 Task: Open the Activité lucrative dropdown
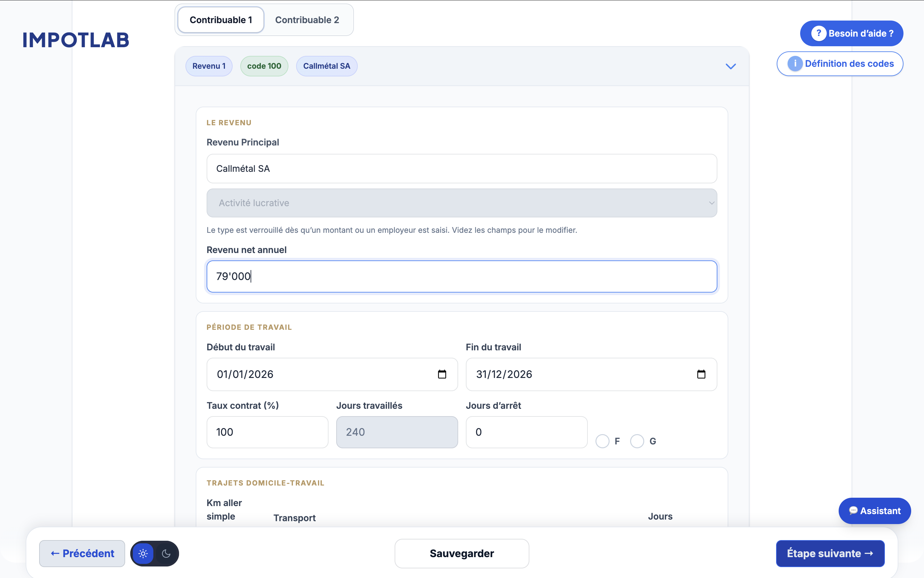pos(462,203)
